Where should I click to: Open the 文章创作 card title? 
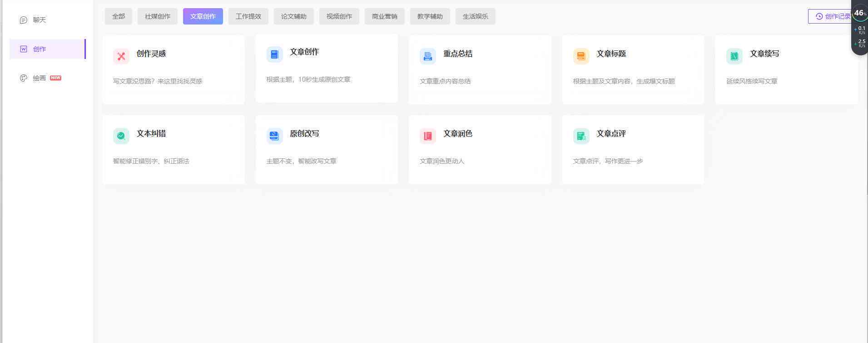pos(304,52)
